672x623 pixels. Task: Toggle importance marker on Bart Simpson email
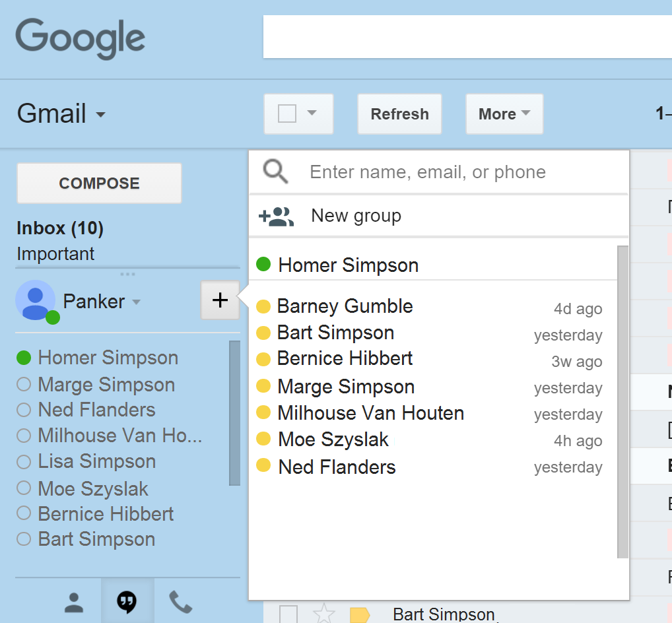(x=360, y=615)
